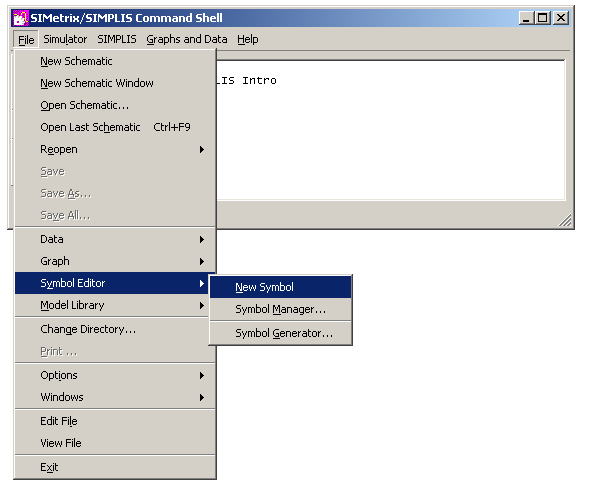Choose Edit File from the menu
The height and width of the screenshot is (491, 611).
pos(115,421)
